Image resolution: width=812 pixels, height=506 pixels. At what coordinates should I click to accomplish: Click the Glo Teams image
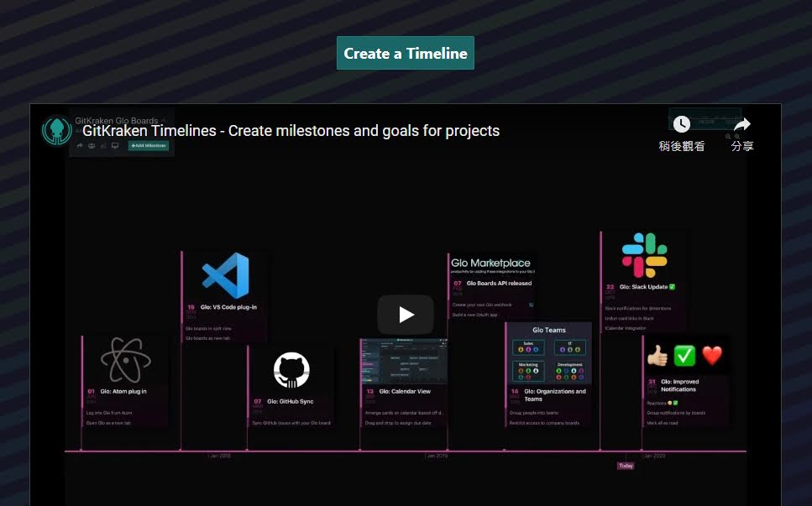(x=548, y=352)
